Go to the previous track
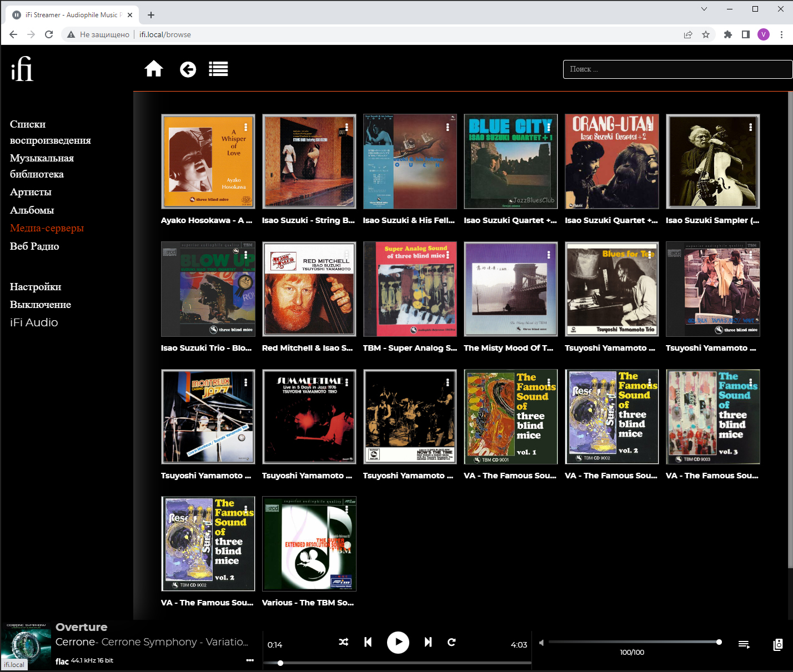The height and width of the screenshot is (672, 793). tap(368, 642)
